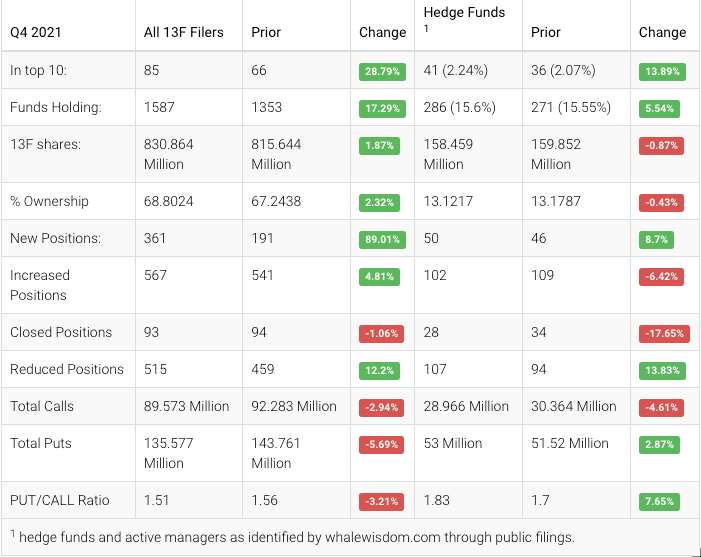
Task: Click the Q4 2021 column header
Action: click(35, 32)
